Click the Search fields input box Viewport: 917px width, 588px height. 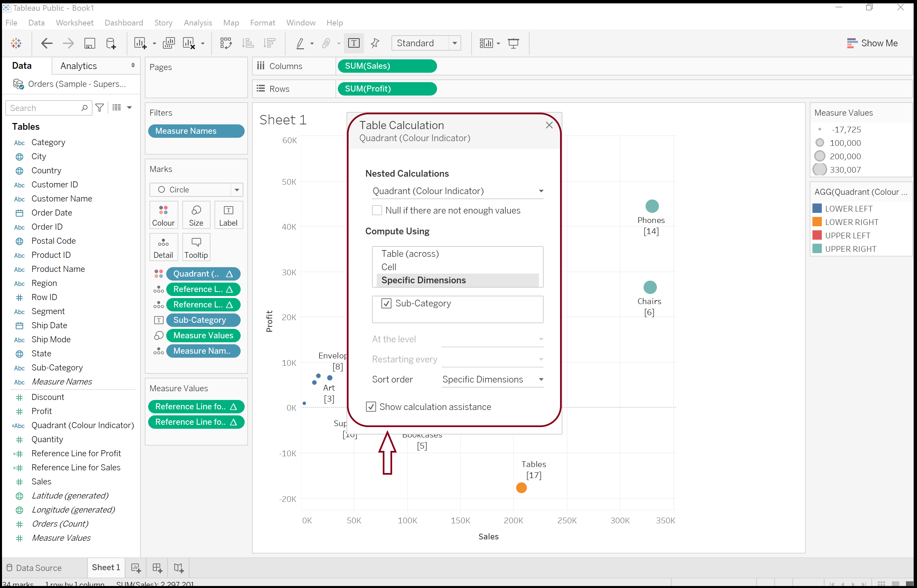49,108
